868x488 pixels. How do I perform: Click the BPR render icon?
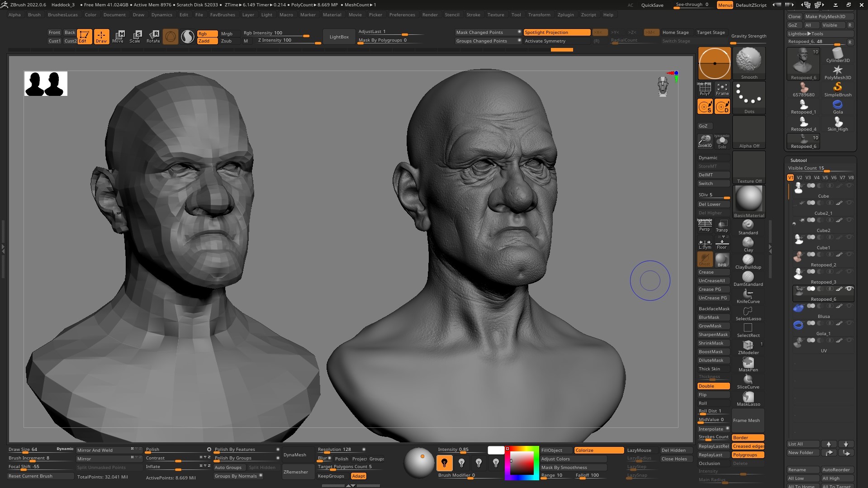click(x=722, y=260)
